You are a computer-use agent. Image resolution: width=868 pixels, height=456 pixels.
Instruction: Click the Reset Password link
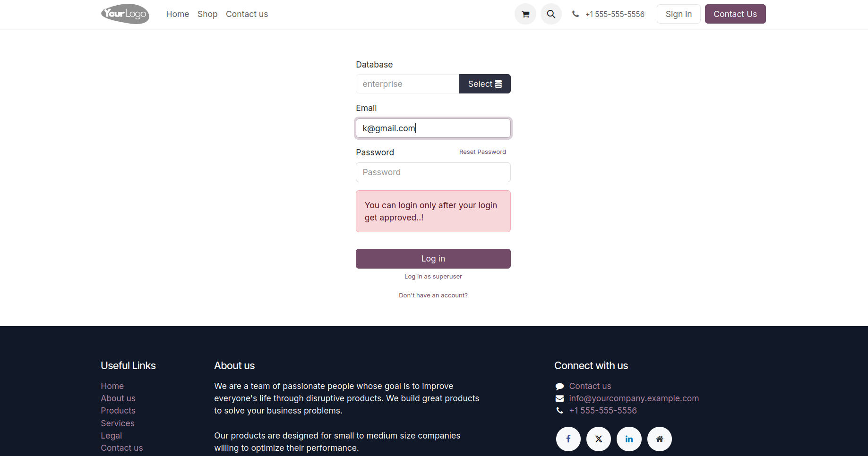coord(482,152)
